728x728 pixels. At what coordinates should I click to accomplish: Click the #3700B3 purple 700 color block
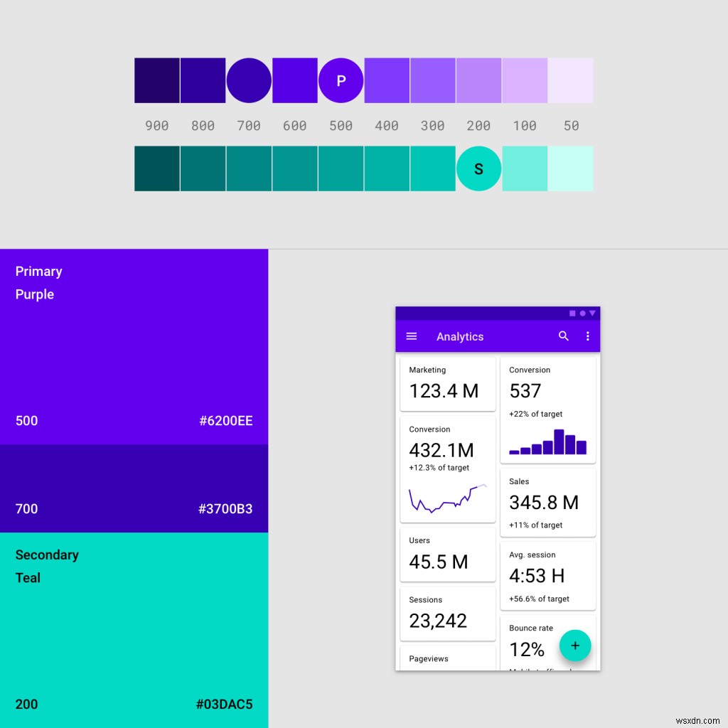click(x=134, y=489)
